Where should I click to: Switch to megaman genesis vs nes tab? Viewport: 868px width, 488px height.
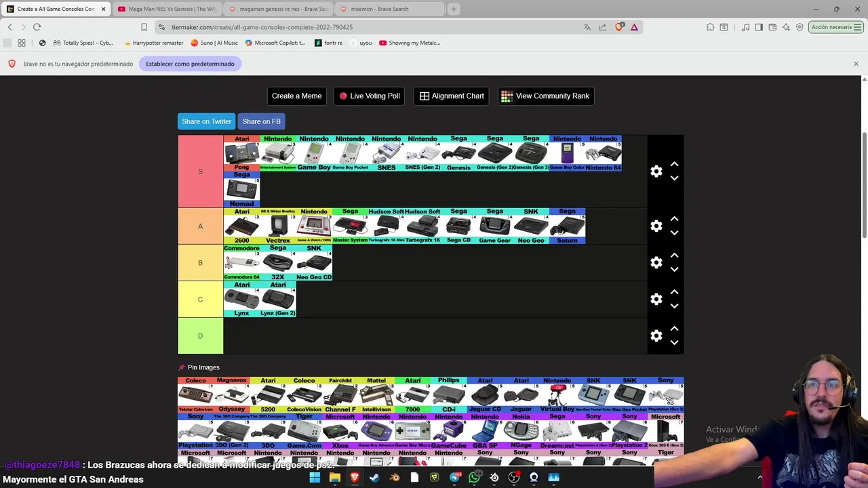point(278,9)
